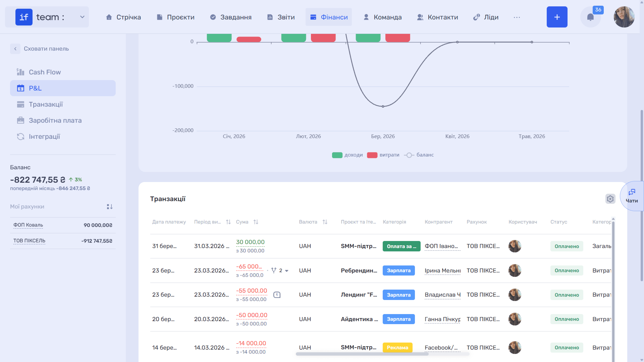Screen dimensions: 644x362
Task: Go to Стрічка tab
Action: pos(123,17)
